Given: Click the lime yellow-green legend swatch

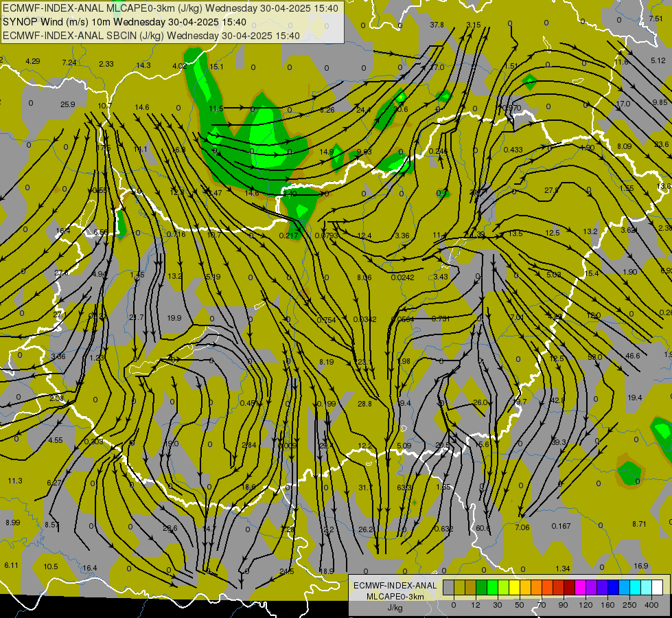Looking at the screenshot, I should [x=504, y=587].
